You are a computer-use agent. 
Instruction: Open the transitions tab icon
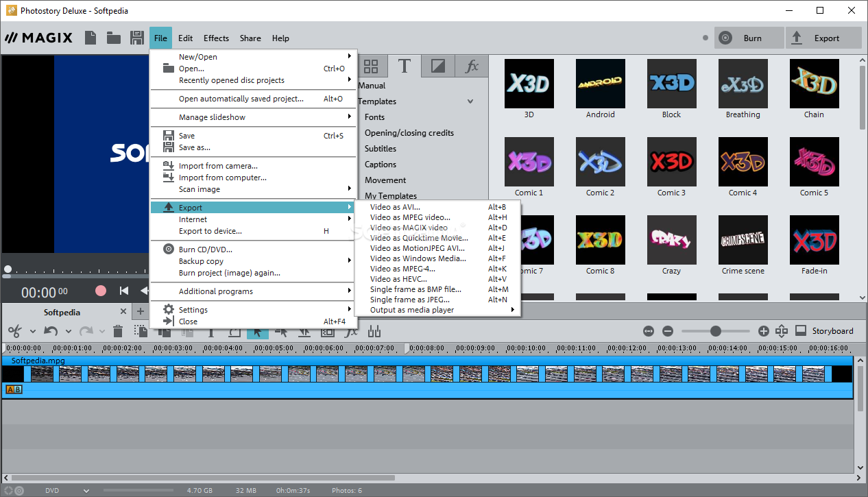pos(438,66)
